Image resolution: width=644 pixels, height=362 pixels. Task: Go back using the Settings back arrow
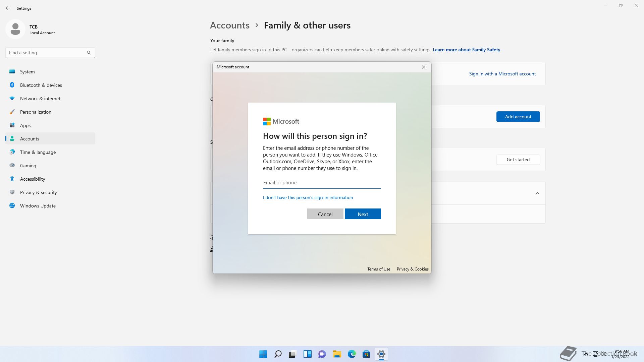(8, 8)
